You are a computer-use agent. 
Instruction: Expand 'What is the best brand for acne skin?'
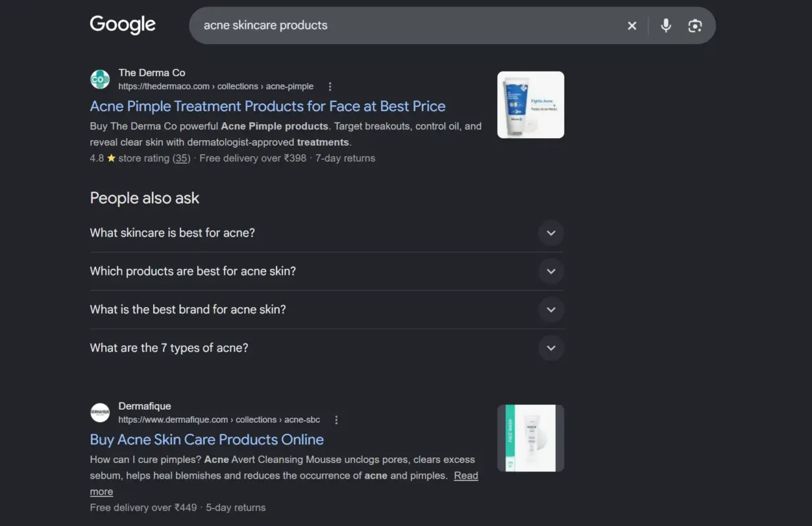(327, 309)
